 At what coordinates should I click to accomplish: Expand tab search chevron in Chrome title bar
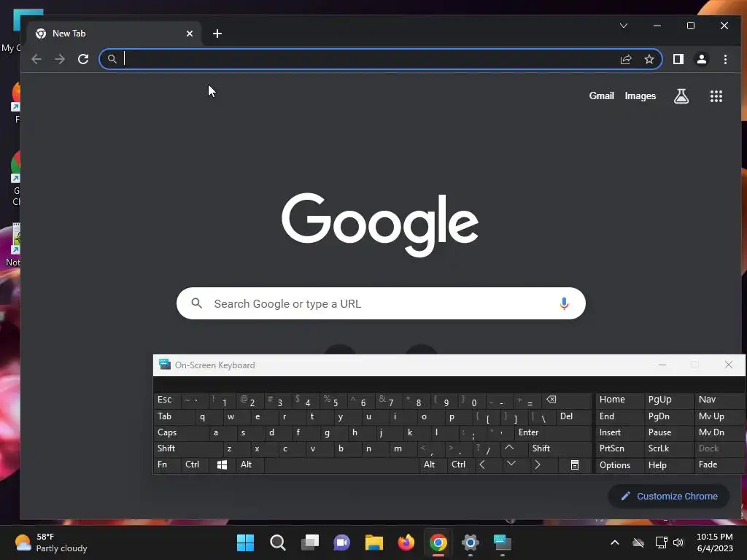(624, 26)
